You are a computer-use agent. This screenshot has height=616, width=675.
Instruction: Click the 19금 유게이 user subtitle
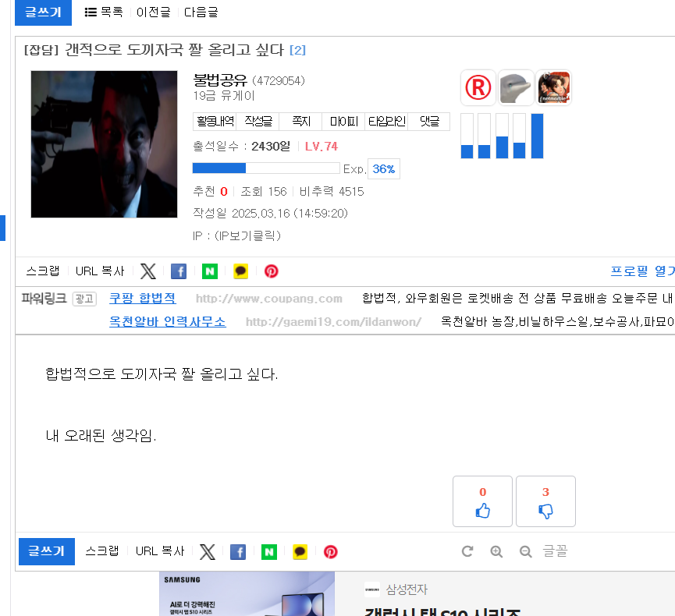[224, 95]
